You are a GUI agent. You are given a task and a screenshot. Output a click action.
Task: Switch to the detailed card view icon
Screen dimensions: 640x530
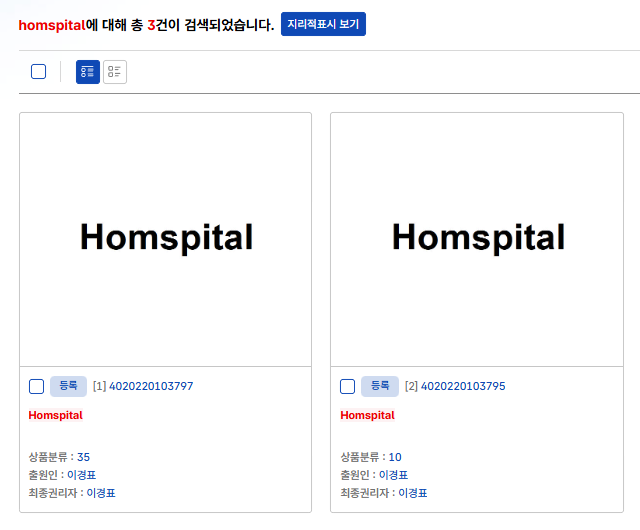88,72
